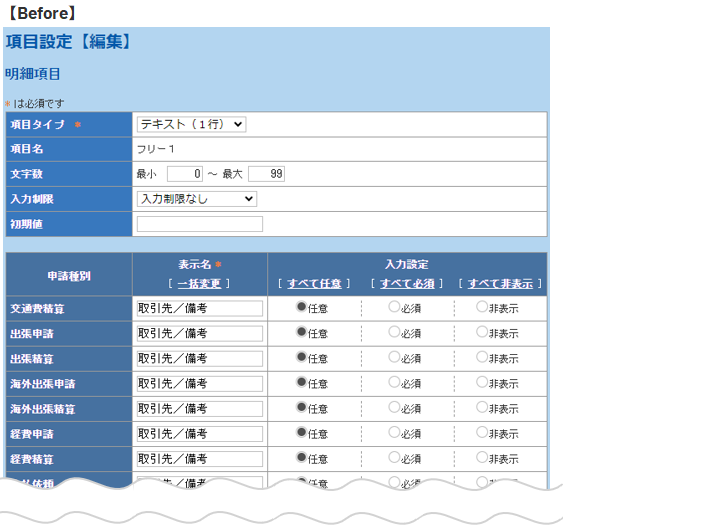Viewport: 727px width, 527px height.
Task: Open the 項目タイプ dropdown
Action: [x=191, y=124]
